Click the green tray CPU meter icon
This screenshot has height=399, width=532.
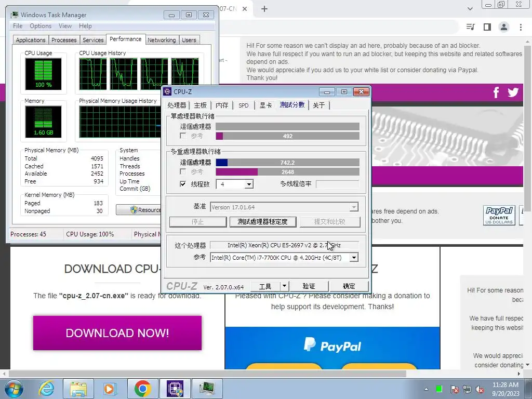tap(439, 389)
